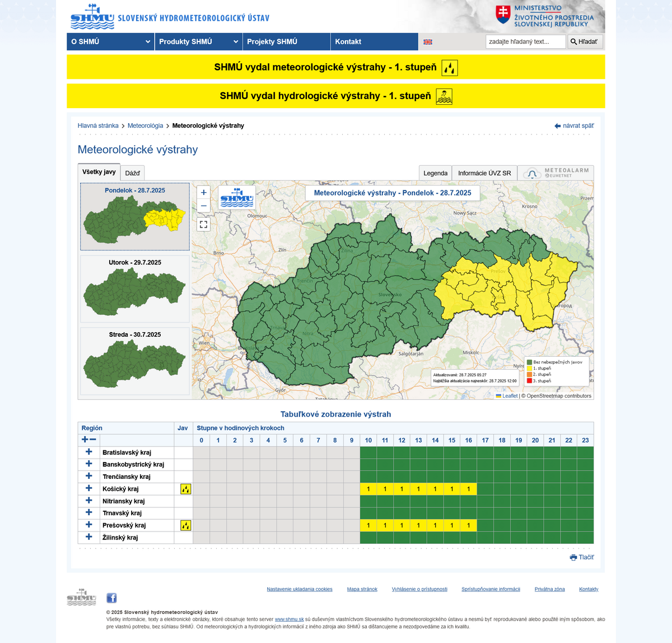Image resolution: width=672 pixels, height=643 pixels.
Task: Click the Prešovský kraj region name
Action: click(124, 525)
